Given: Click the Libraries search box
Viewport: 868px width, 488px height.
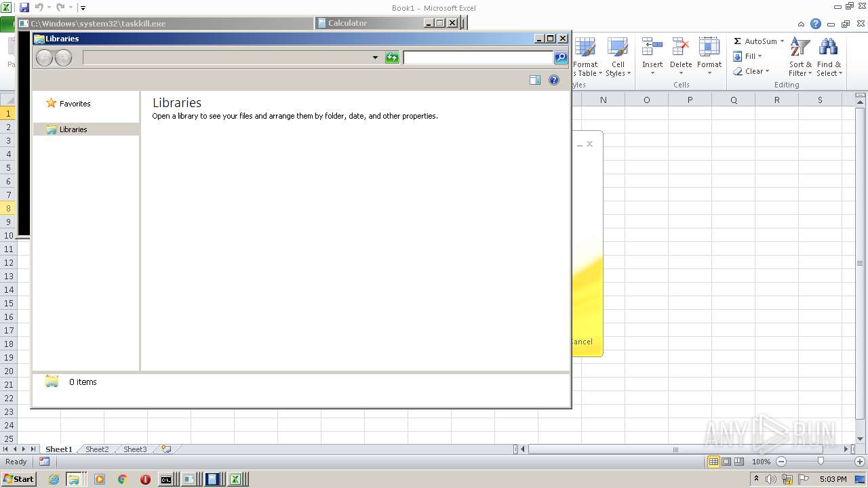Looking at the screenshot, I should (478, 58).
